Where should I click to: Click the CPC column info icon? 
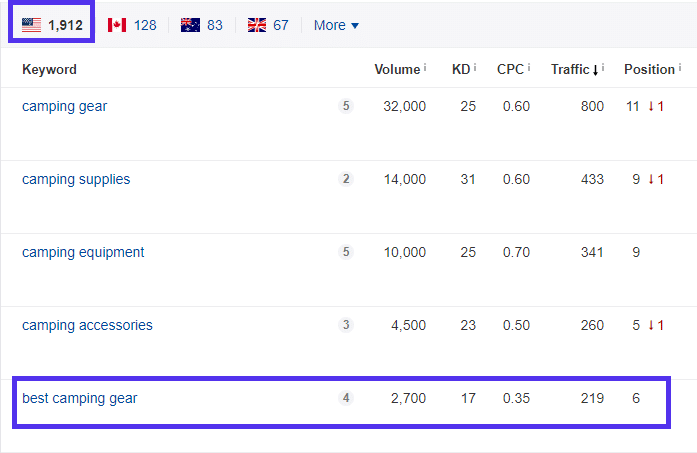[x=530, y=68]
